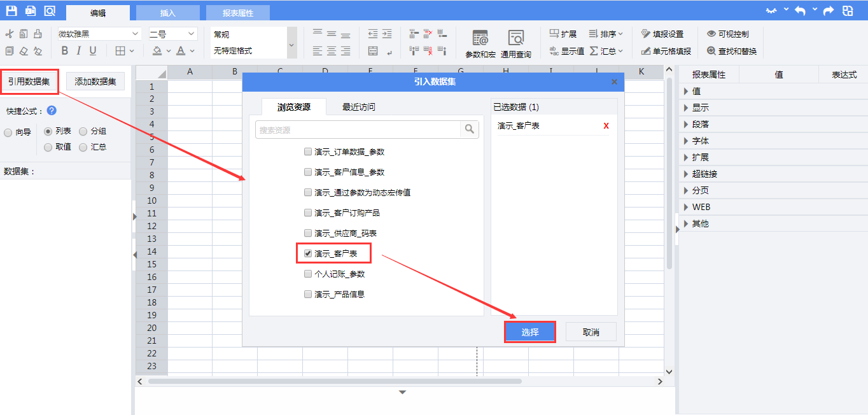Open the 排序 sort dropdown
Viewport: 868px width, 415px height.
(606, 34)
